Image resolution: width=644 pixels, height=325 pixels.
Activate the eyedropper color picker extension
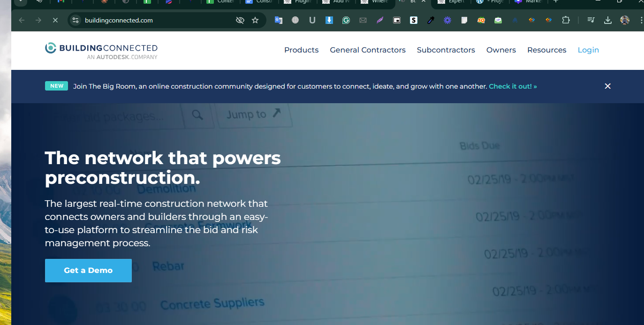(x=431, y=20)
